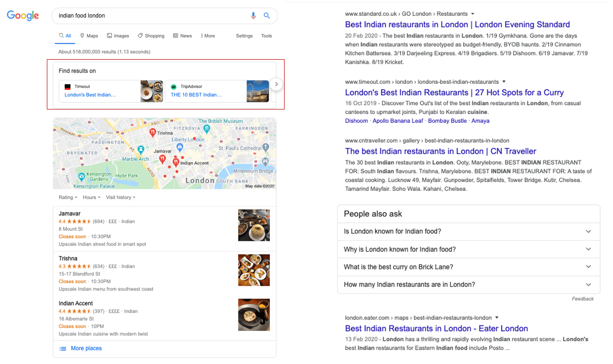Select the Trishna restaurant pin on map
The image size is (613, 364).
pos(153,132)
